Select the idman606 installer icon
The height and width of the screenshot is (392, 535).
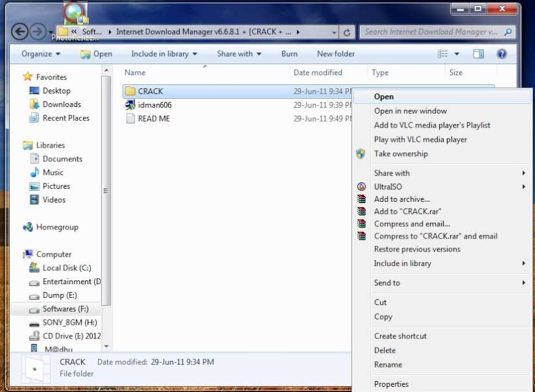131,105
